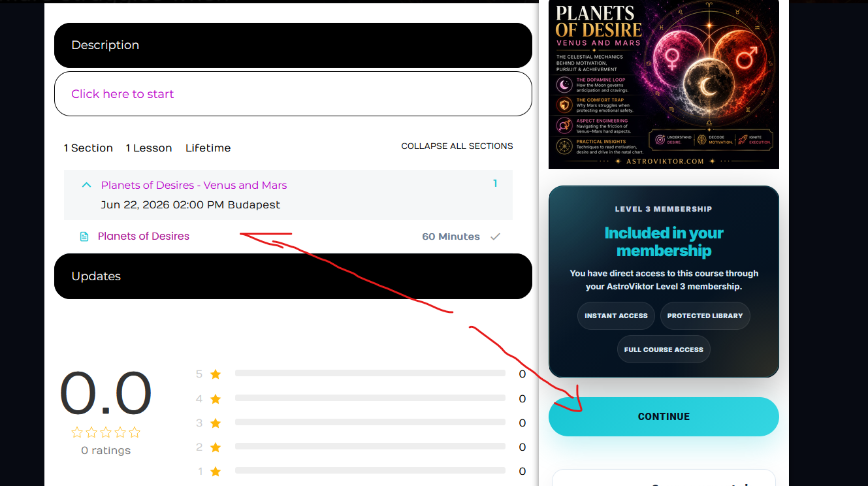Click the document icon beside Planets of Desires lesson

point(84,236)
